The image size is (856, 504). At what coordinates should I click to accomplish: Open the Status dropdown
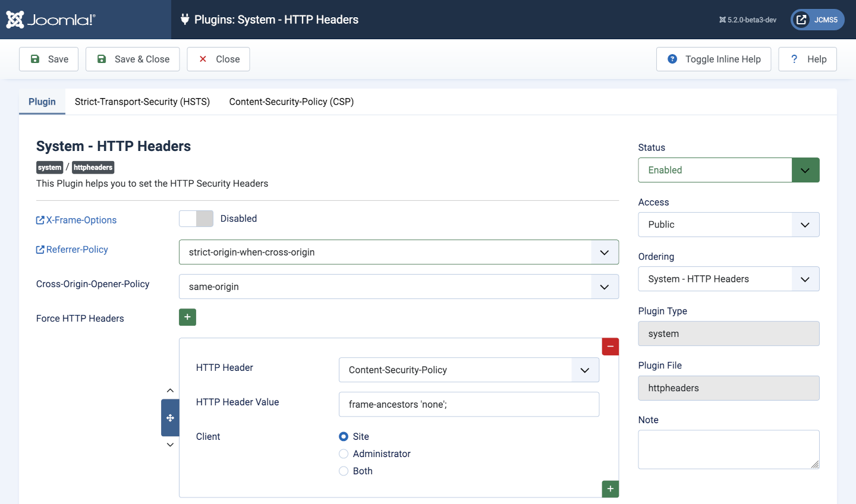pos(729,170)
